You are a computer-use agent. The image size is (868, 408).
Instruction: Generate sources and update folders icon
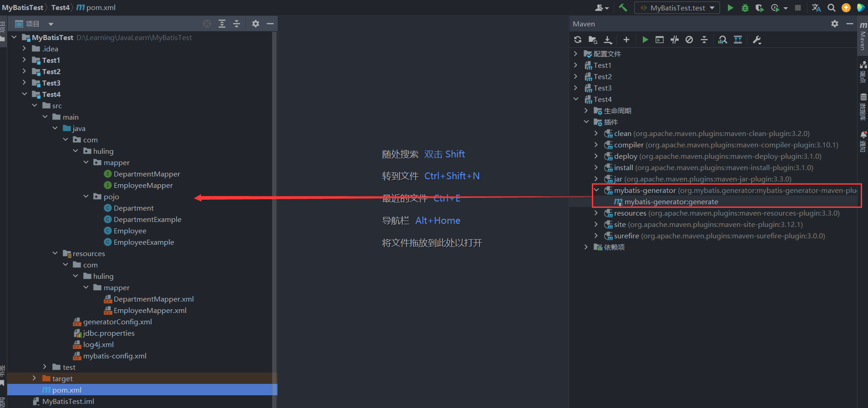(593, 40)
